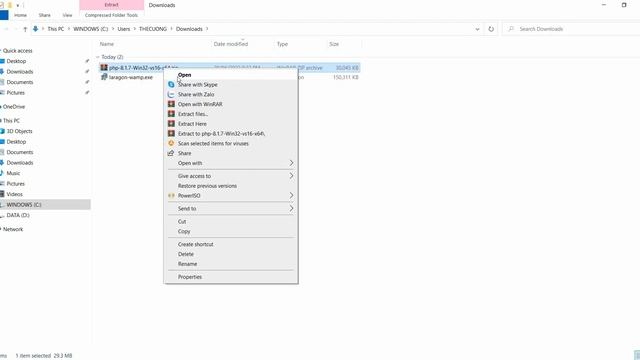
Task: Click WINDOWS (C:) in address breadcrumb
Action: point(91,29)
